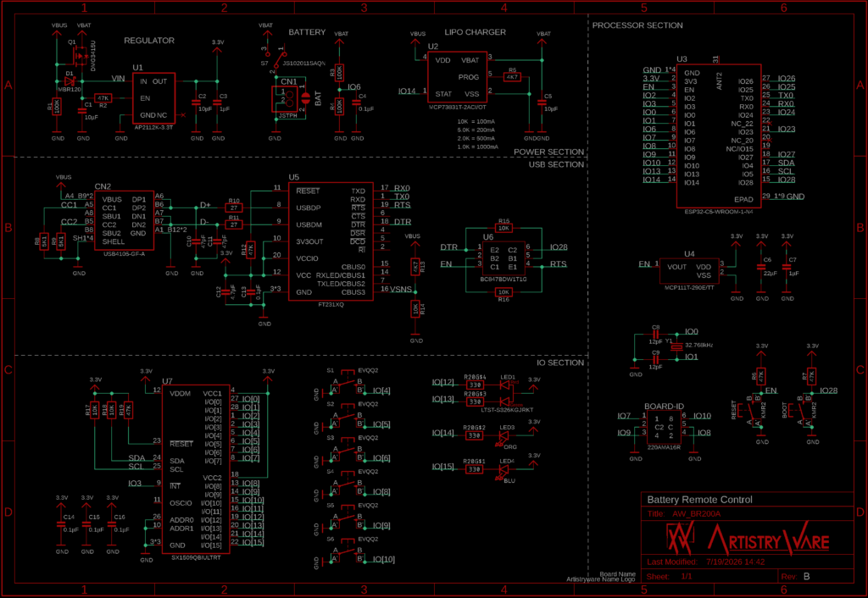868x598 pixels.
Task: Select the R14 10K resistor
Action: (x=415, y=309)
